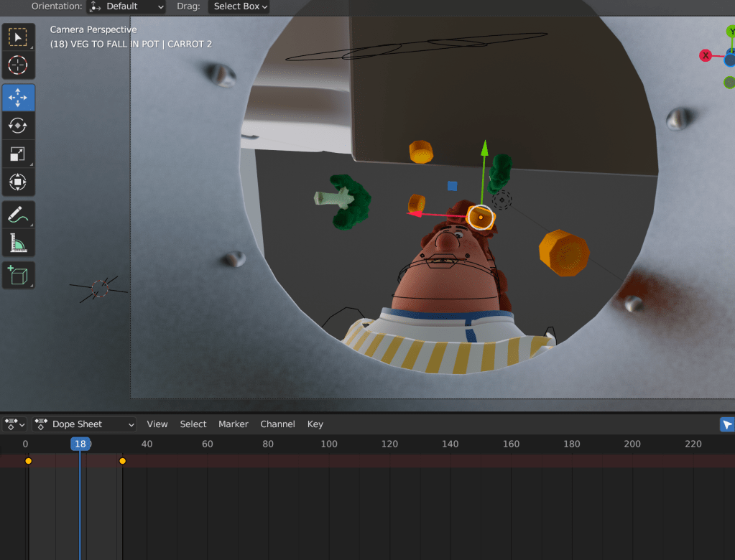
Task: Open the Marker menu
Action: [x=233, y=424]
